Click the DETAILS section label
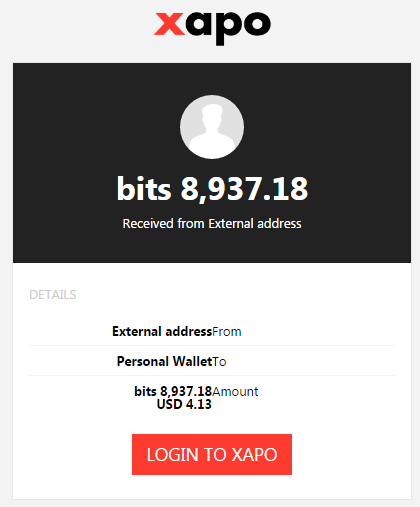 (x=53, y=295)
